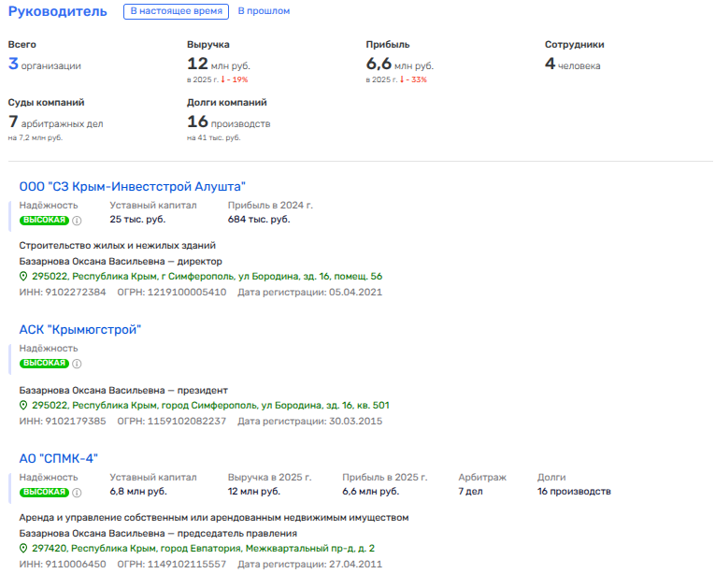Open address Симферополь, ул Бородина, кв. 501
715x588 pixels.
[x=210, y=406]
